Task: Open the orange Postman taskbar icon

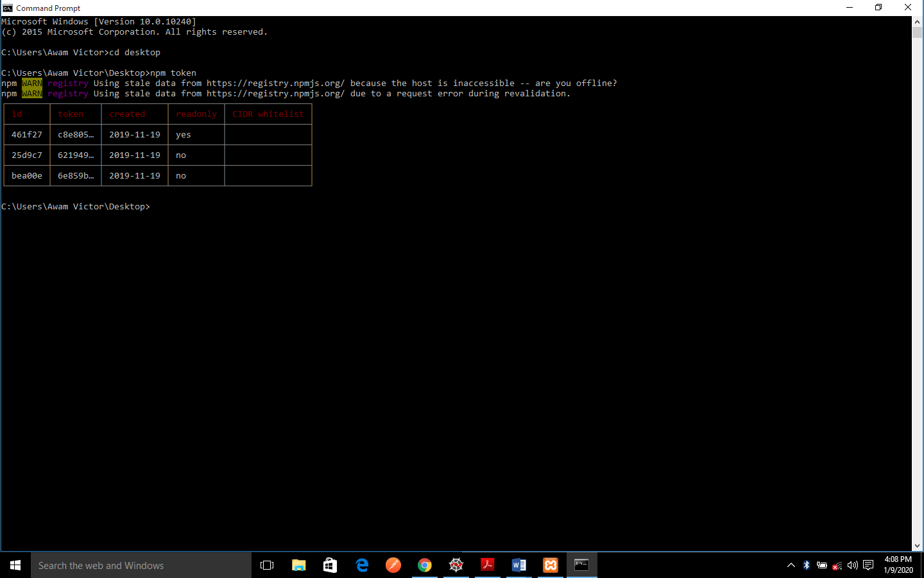Action: [393, 565]
